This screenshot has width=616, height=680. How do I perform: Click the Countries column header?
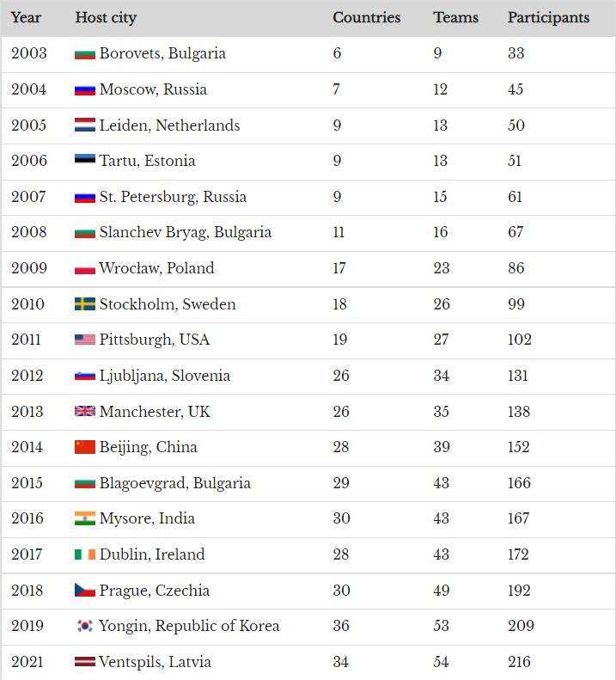(x=367, y=18)
